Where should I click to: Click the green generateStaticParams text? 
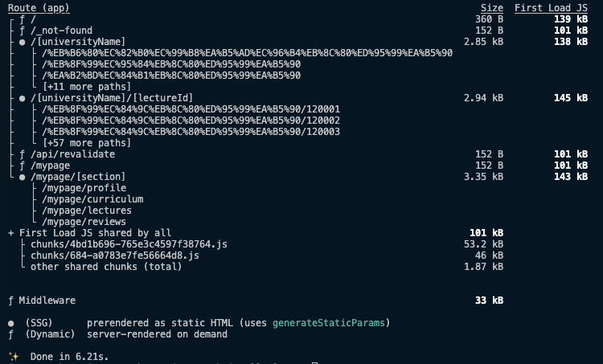[x=331, y=323]
